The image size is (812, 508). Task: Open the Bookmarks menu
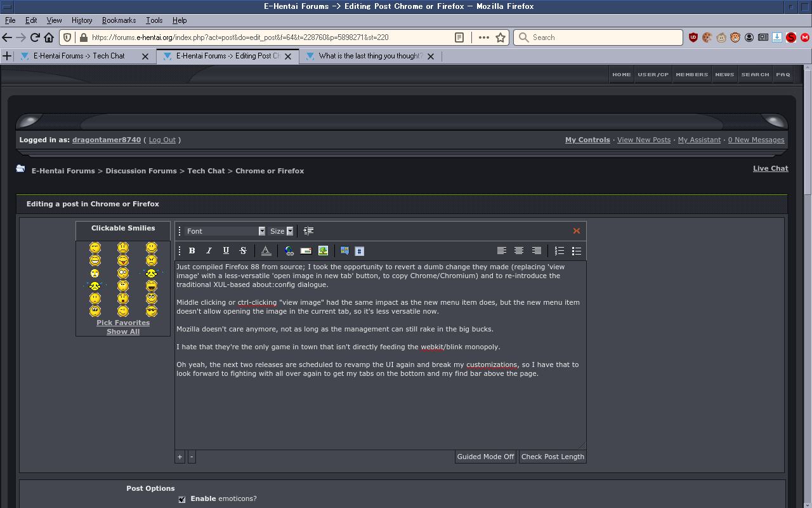[x=120, y=20]
